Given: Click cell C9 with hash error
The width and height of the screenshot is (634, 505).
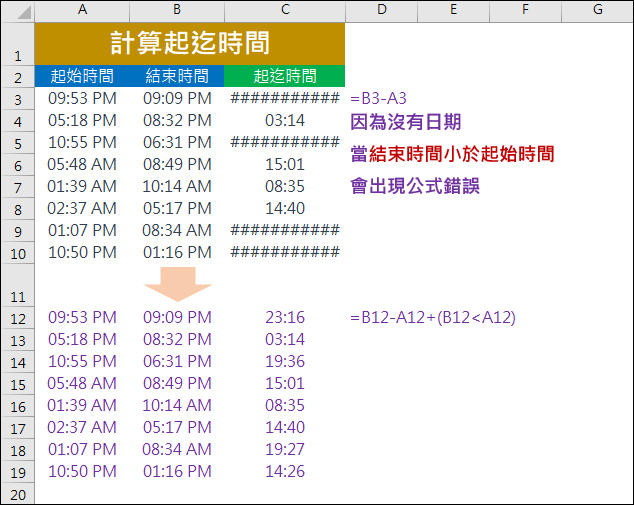Looking at the screenshot, I should pyautogui.click(x=285, y=230).
